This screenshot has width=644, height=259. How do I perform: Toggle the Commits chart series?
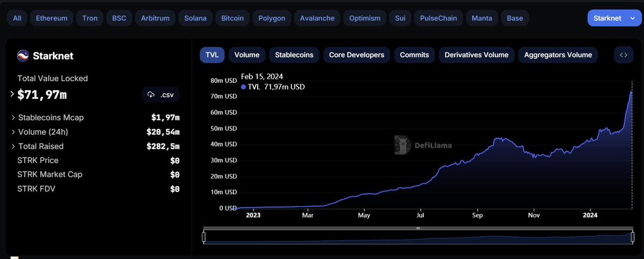414,55
